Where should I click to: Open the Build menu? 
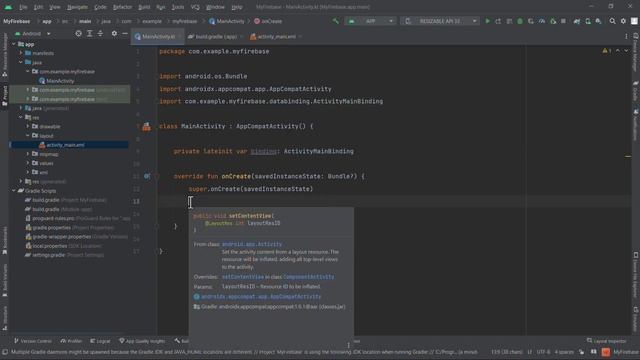[144, 7]
